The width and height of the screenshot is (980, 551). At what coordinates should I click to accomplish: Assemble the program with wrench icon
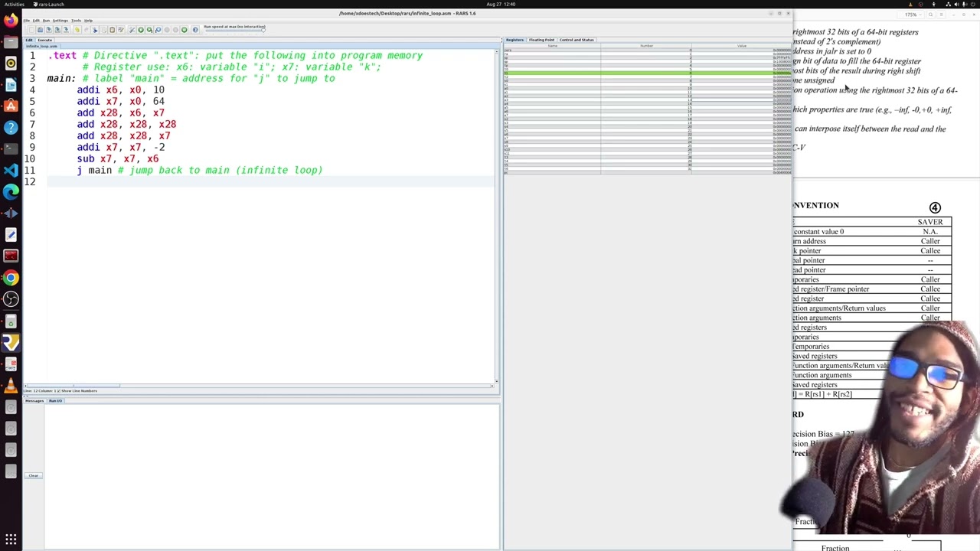pos(132,30)
